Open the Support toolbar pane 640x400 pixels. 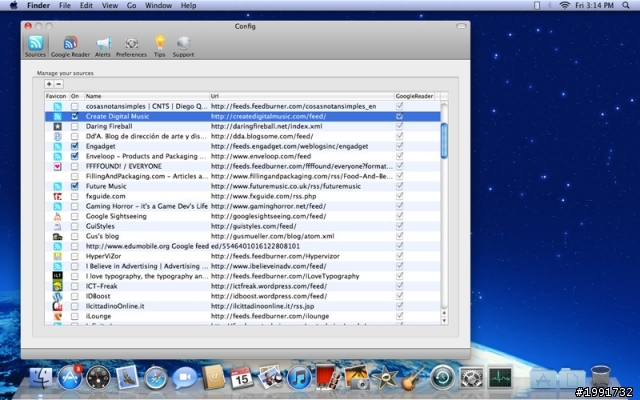[x=183, y=46]
